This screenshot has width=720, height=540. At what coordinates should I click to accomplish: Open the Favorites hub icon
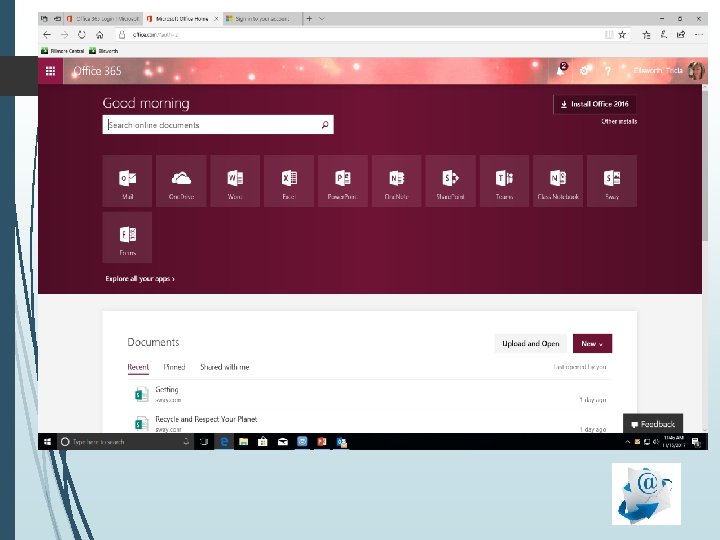[x=647, y=34]
